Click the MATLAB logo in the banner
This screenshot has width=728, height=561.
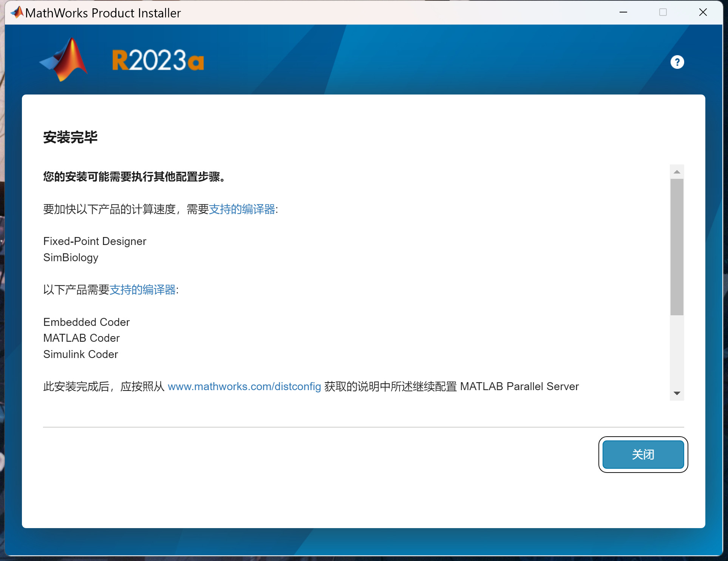[x=65, y=60]
